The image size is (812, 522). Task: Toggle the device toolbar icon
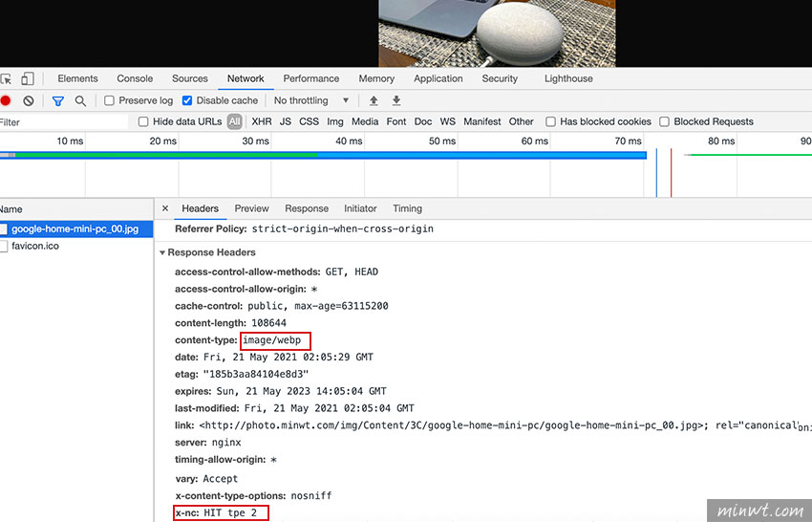(x=28, y=78)
